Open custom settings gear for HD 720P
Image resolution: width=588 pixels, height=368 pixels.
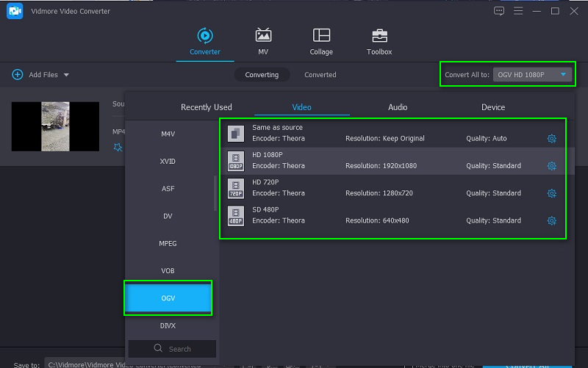tap(552, 193)
